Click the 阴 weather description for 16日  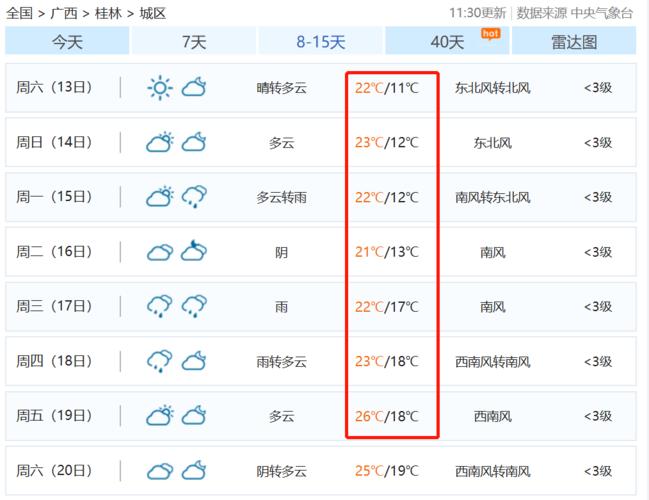coord(281,252)
